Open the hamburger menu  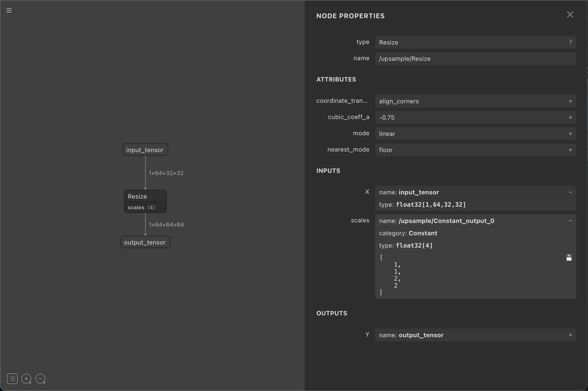tap(9, 11)
